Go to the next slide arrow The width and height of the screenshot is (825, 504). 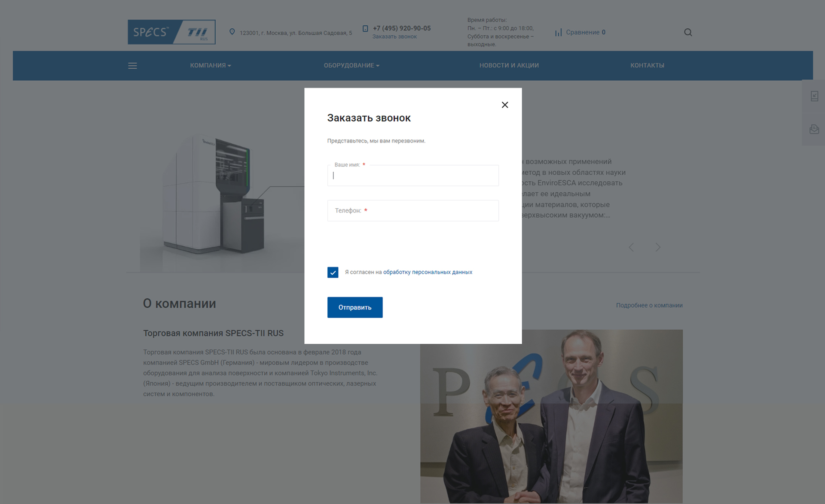[658, 247]
